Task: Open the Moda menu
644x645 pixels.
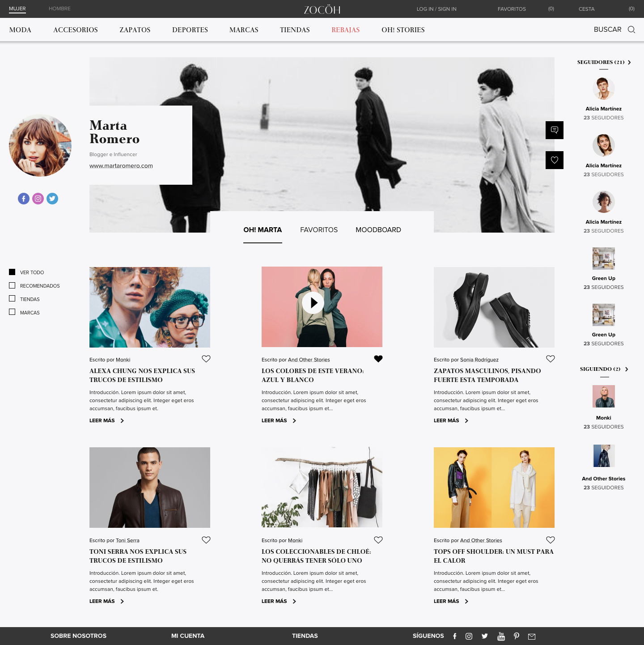Action: (20, 30)
